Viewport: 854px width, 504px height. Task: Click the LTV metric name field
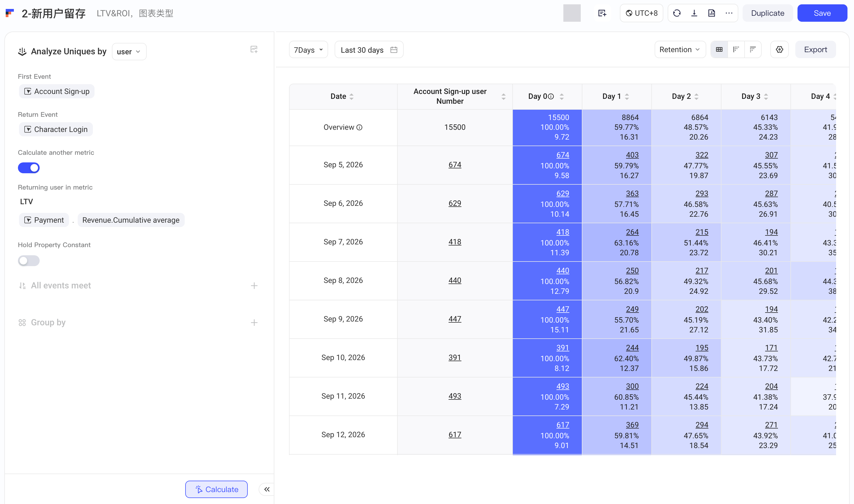click(27, 202)
